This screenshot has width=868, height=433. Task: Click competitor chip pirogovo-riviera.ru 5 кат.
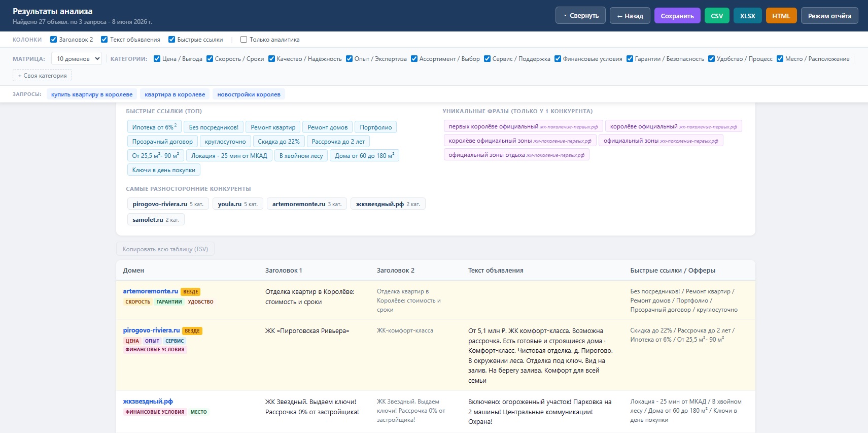point(168,204)
